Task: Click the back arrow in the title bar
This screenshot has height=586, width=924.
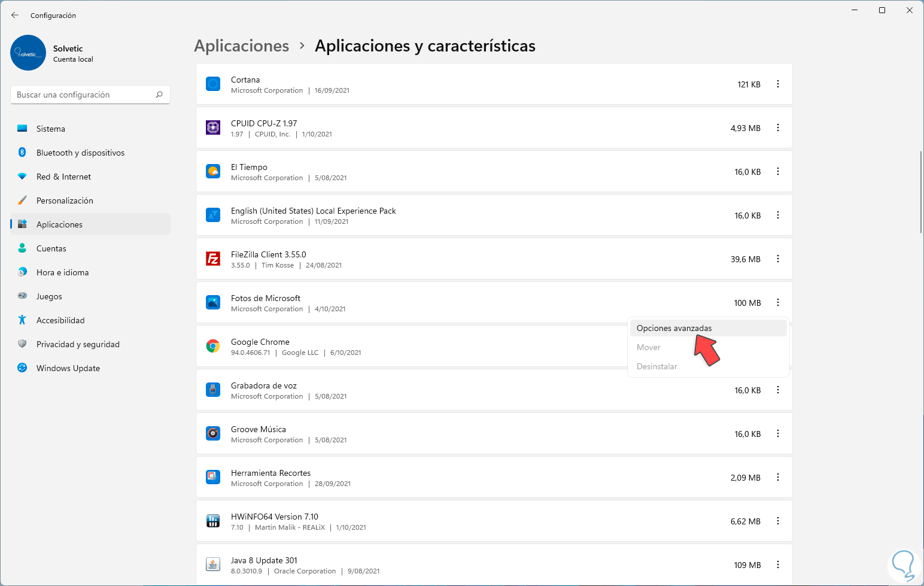Action: pyautogui.click(x=15, y=15)
